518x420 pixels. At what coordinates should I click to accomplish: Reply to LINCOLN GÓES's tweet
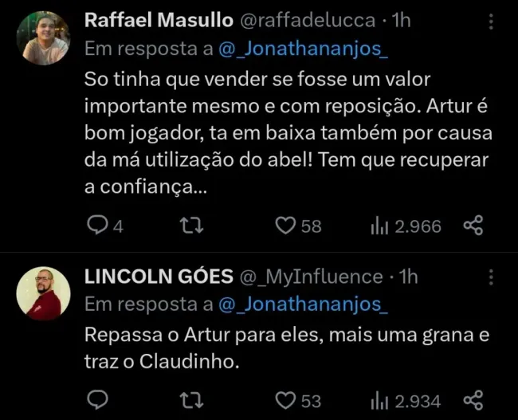(x=96, y=398)
